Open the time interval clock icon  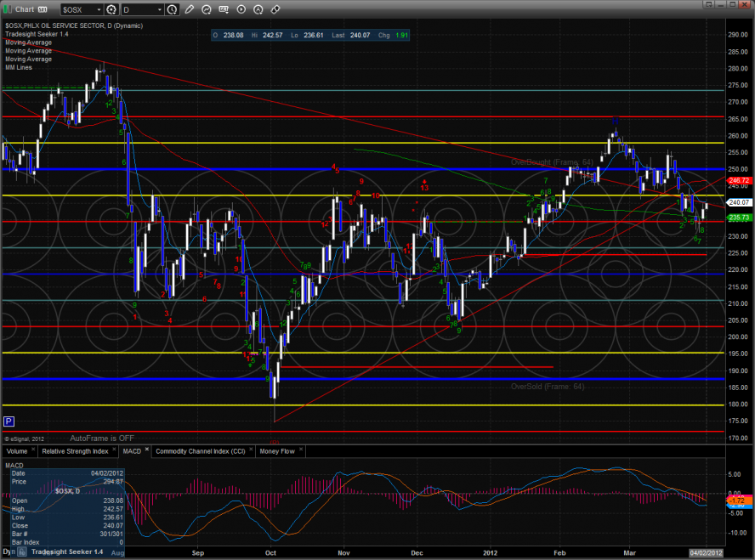pyautogui.click(x=173, y=9)
